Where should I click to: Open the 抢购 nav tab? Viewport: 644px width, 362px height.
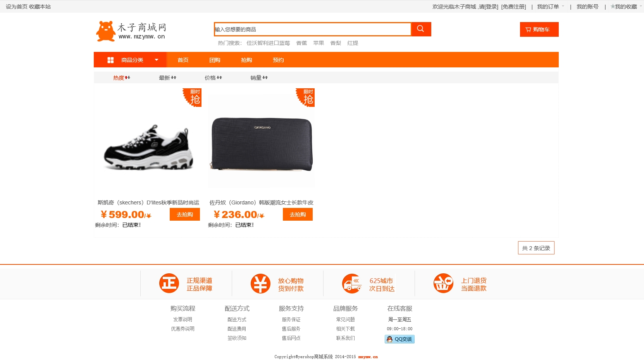pos(246,60)
